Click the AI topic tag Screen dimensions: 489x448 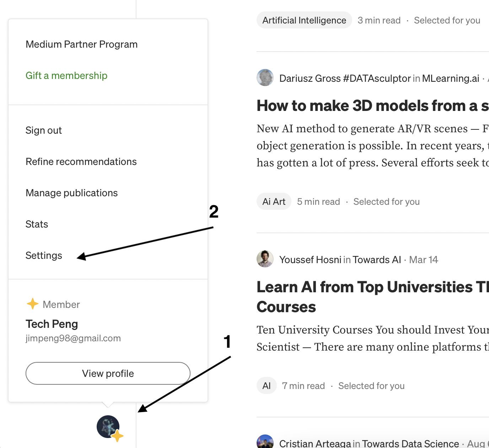[267, 386]
